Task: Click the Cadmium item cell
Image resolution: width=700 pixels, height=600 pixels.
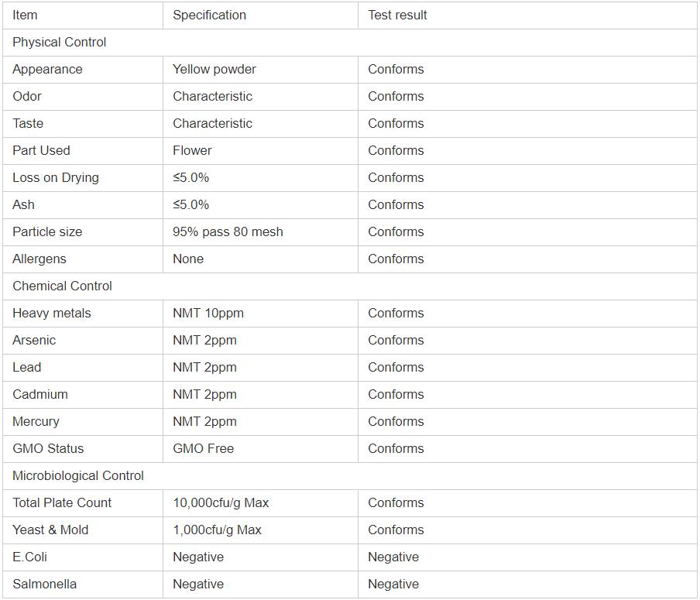Action: [40, 395]
